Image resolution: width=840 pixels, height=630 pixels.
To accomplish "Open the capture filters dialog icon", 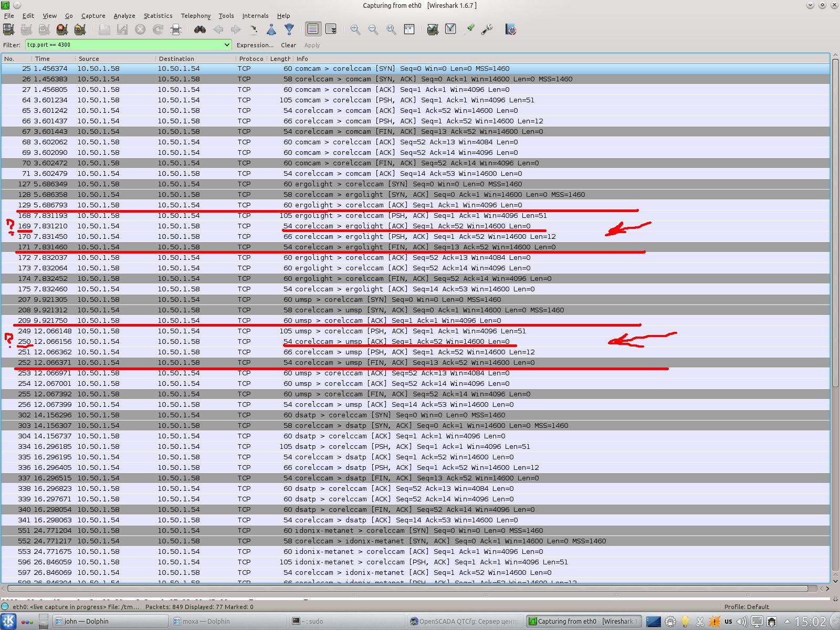I will coord(433,29).
